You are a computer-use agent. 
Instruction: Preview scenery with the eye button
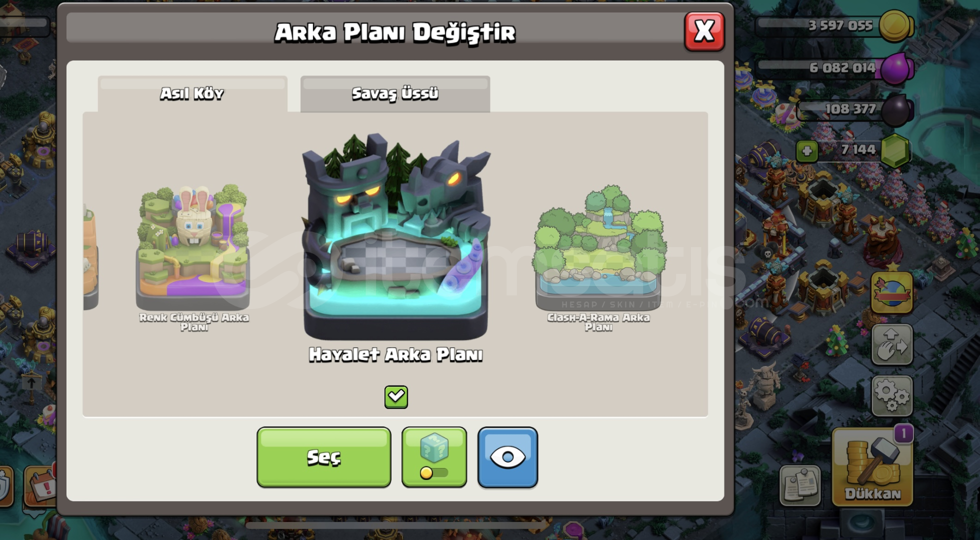[507, 457]
